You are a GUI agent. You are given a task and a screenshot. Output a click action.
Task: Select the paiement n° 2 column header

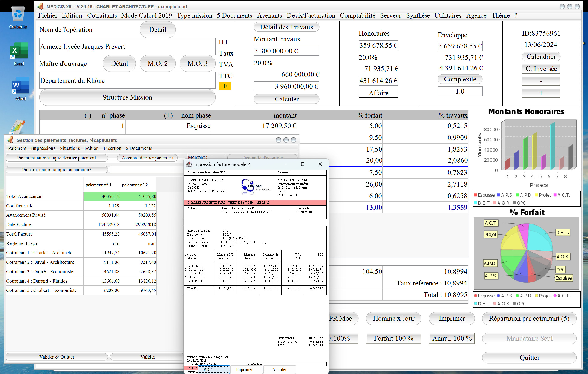pos(138,185)
